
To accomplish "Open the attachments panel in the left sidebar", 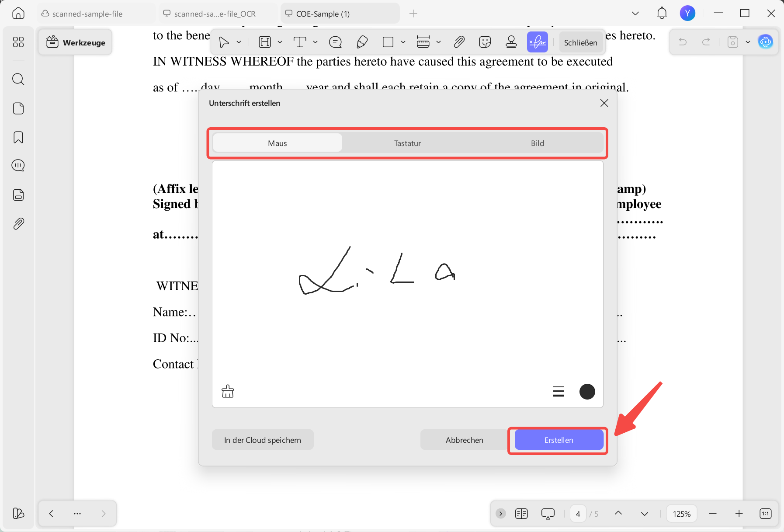I will point(18,224).
